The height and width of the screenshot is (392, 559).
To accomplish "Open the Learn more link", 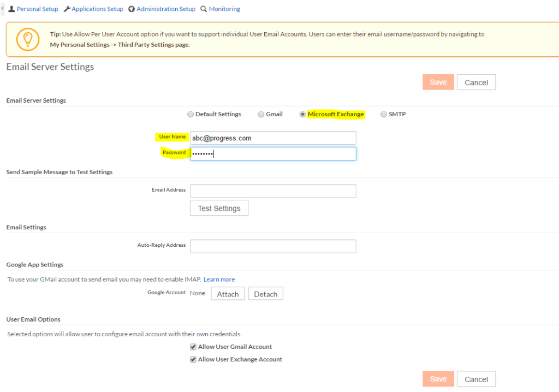I will coord(219,280).
